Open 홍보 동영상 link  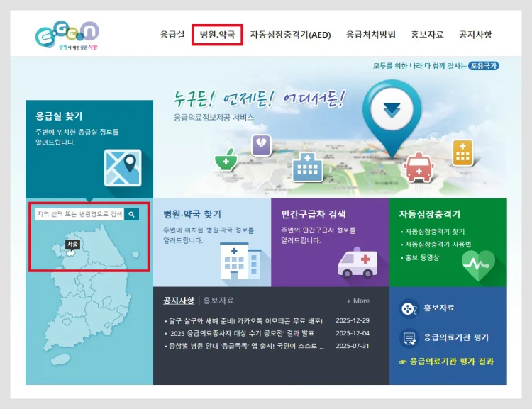(422, 258)
